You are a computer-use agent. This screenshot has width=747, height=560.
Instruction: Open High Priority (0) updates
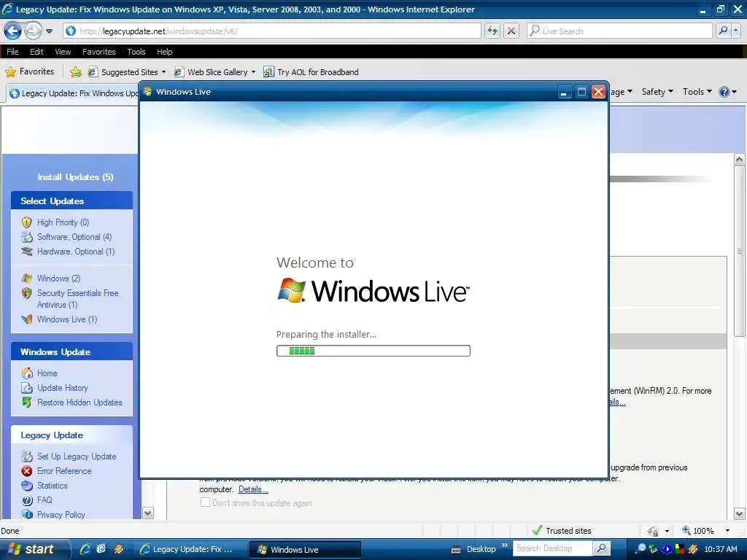(63, 222)
